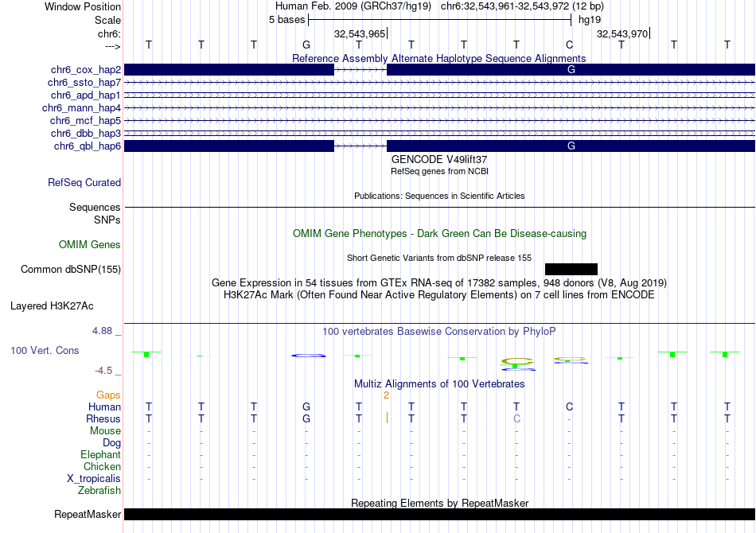Click the Dog species label

pos(112,443)
